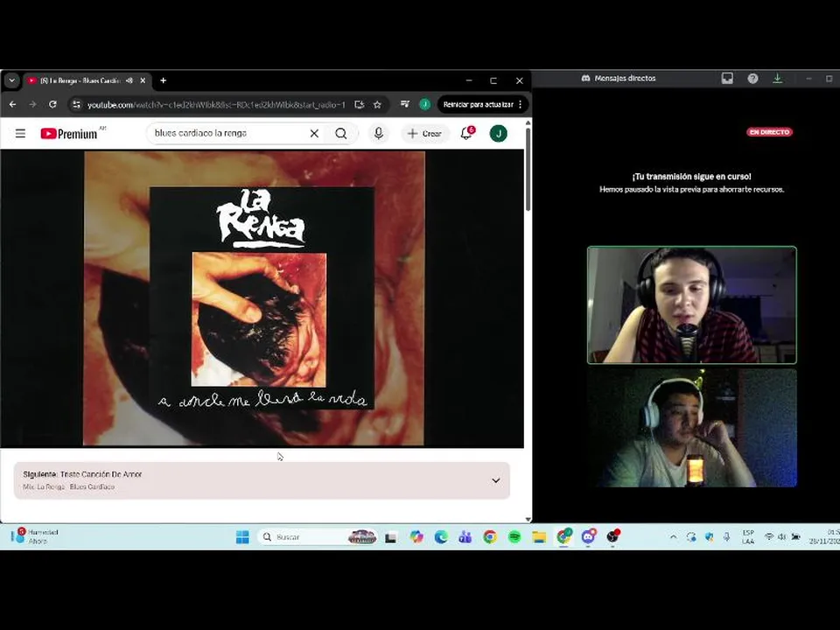Click the ESP LAA language indicator
This screenshot has width=840, height=630.
tap(748, 536)
